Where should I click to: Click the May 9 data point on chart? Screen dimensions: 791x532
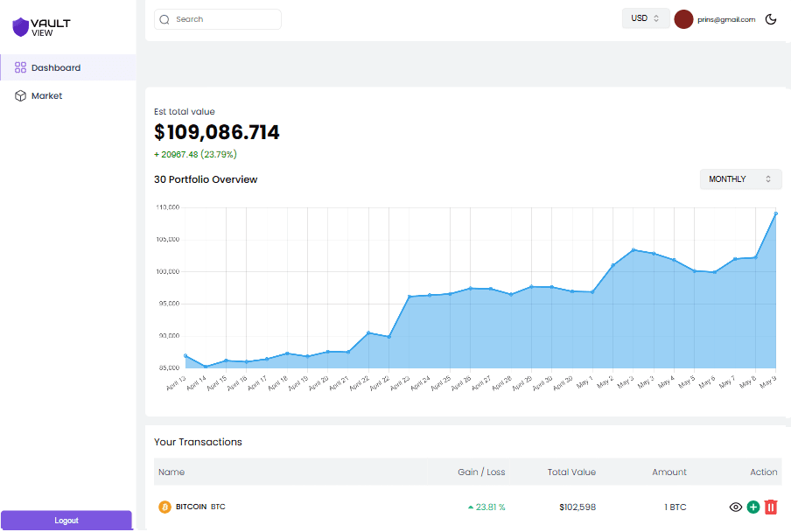[x=776, y=213]
